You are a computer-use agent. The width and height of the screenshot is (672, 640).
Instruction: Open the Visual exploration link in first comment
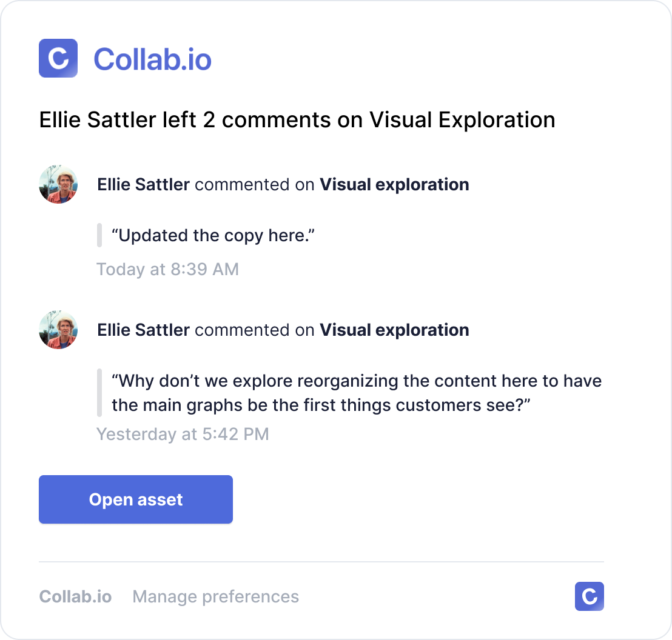(394, 184)
